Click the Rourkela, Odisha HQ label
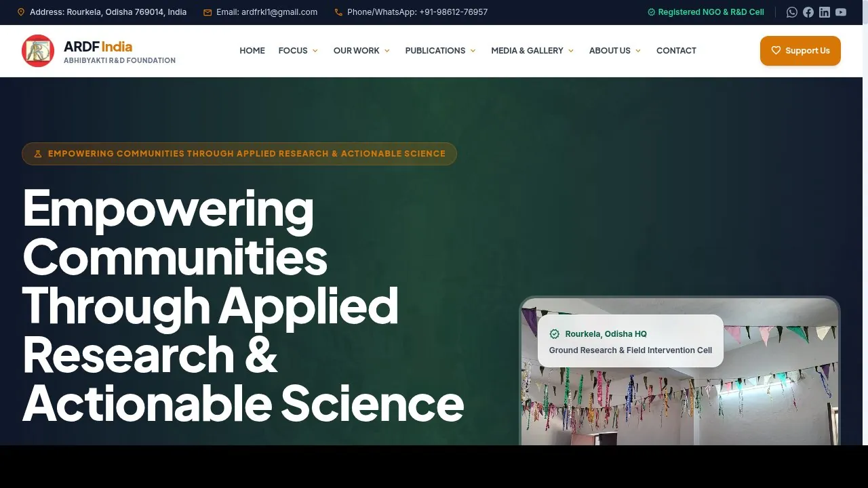This screenshot has height=488, width=868. pyautogui.click(x=606, y=334)
